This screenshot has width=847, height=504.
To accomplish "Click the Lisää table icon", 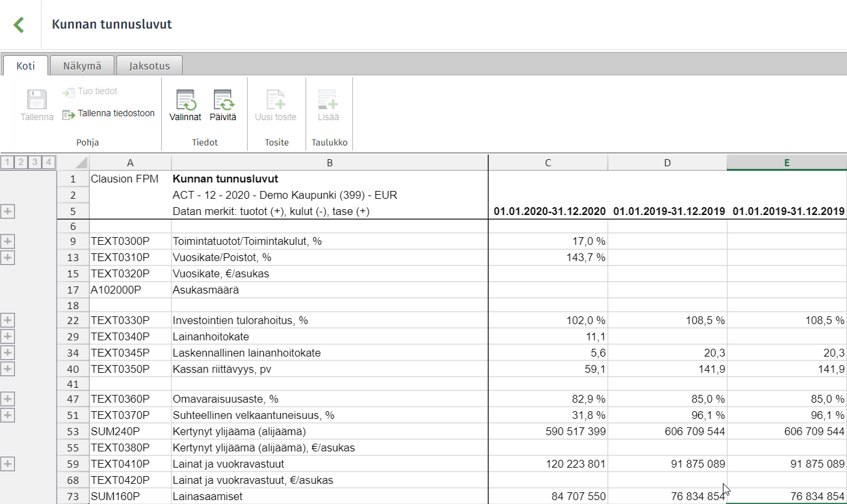I will 328,100.
